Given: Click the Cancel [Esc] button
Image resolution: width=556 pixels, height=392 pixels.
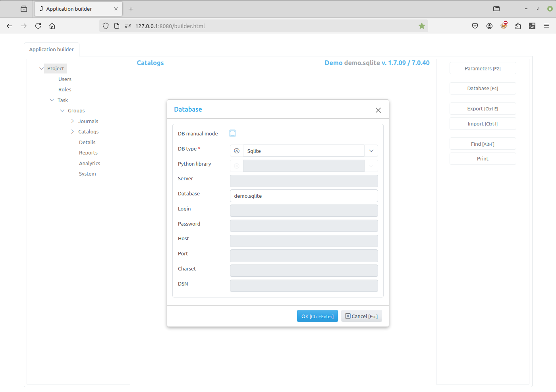Looking at the screenshot, I should click(361, 316).
